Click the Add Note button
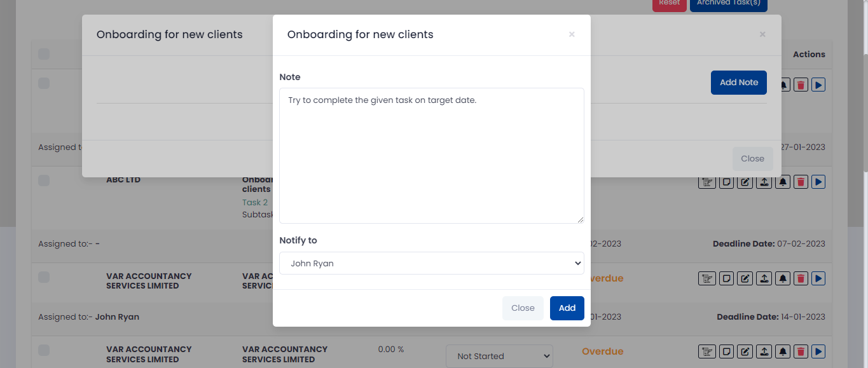The image size is (868, 368). pyautogui.click(x=739, y=83)
